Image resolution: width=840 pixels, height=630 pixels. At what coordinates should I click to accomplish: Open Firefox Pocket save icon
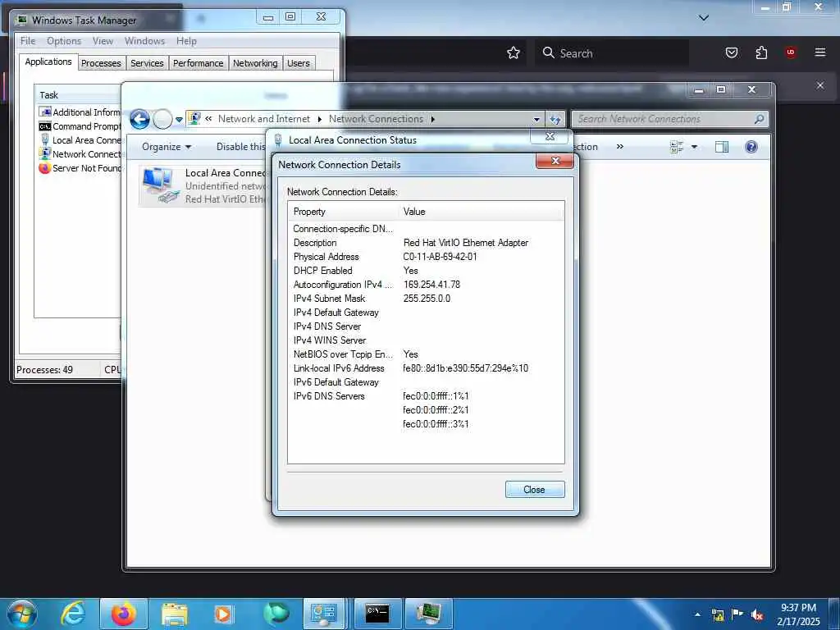tap(731, 52)
